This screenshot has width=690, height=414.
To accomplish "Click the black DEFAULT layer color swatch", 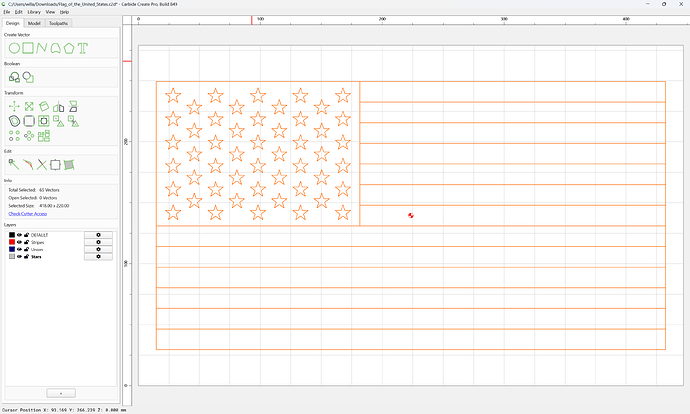I will click(12, 235).
